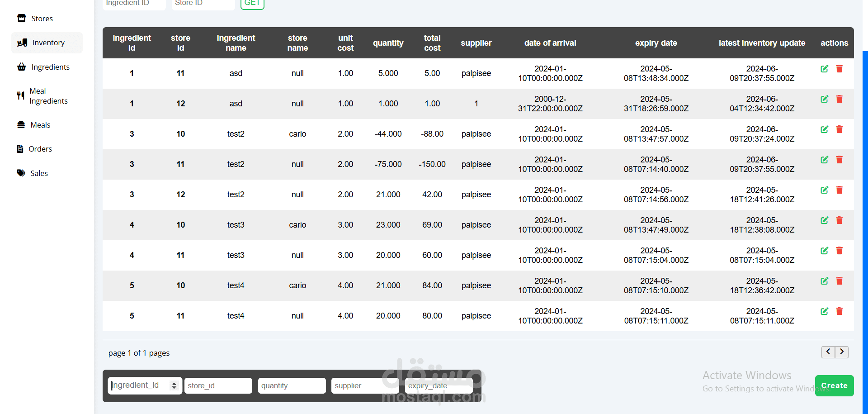Select the -44.000 quantity cell
Viewport: 868px width, 414px height.
pos(388,134)
